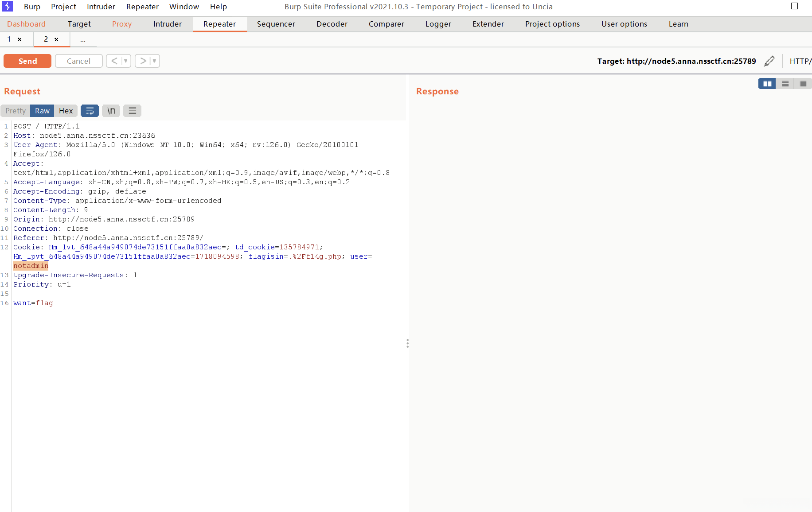Click the Connection: close header line
812x512 pixels.
[x=51, y=229]
